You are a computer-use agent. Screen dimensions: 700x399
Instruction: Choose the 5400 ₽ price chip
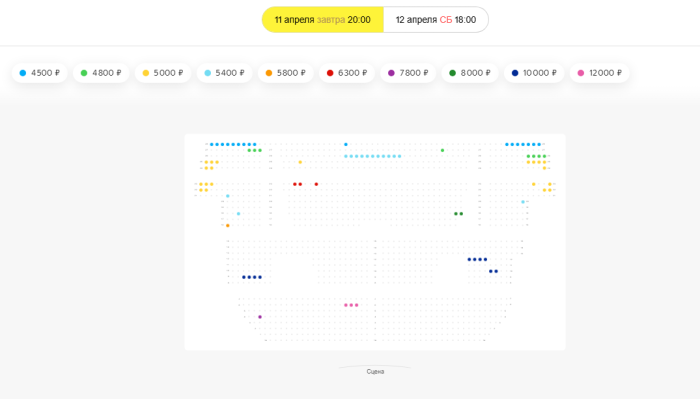click(224, 73)
